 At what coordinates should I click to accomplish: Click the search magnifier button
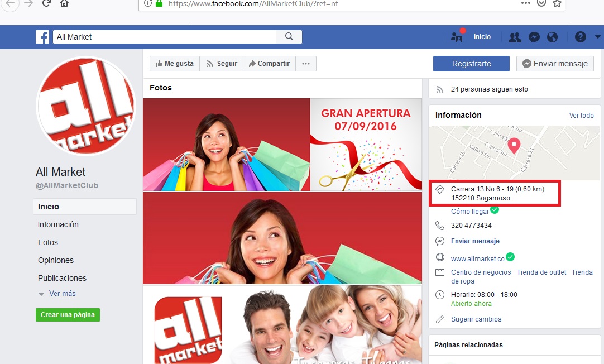click(289, 37)
